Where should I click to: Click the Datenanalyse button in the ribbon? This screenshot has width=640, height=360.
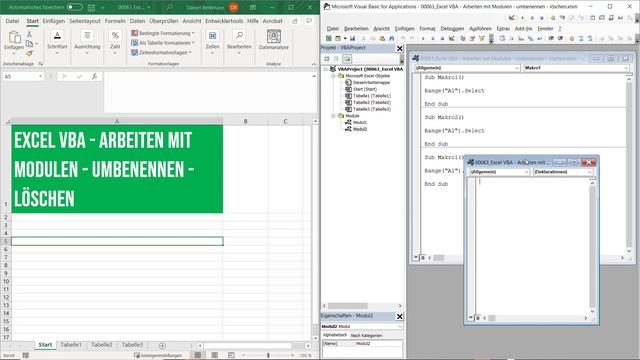(273, 40)
